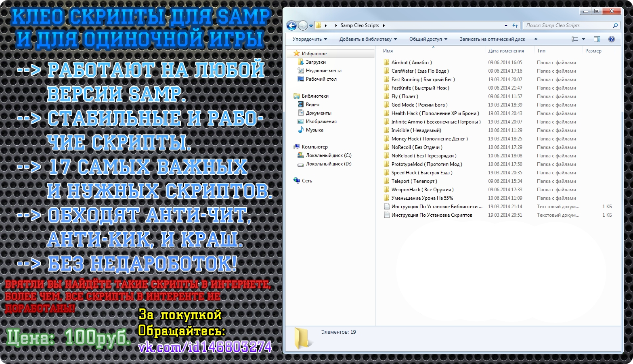Click the magnifier icon in the search box
This screenshot has width=633, height=364.
point(615,25)
